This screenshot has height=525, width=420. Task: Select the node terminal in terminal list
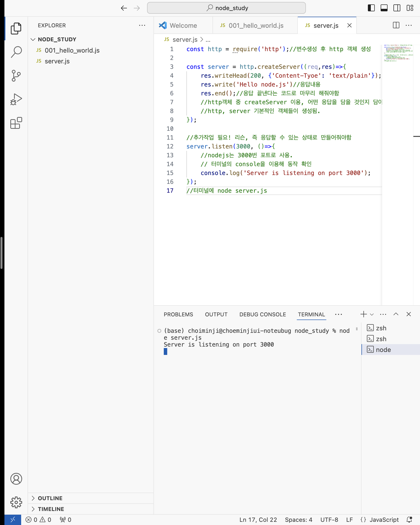coord(383,350)
